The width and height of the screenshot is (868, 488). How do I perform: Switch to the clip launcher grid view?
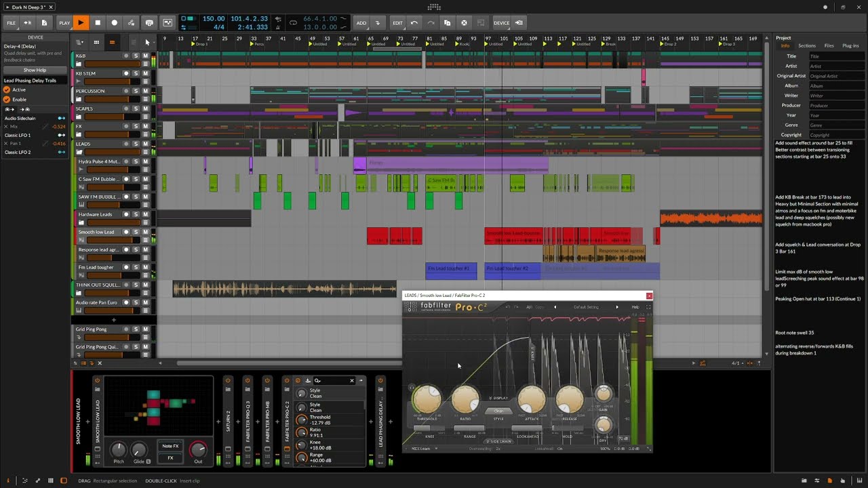[x=96, y=42]
